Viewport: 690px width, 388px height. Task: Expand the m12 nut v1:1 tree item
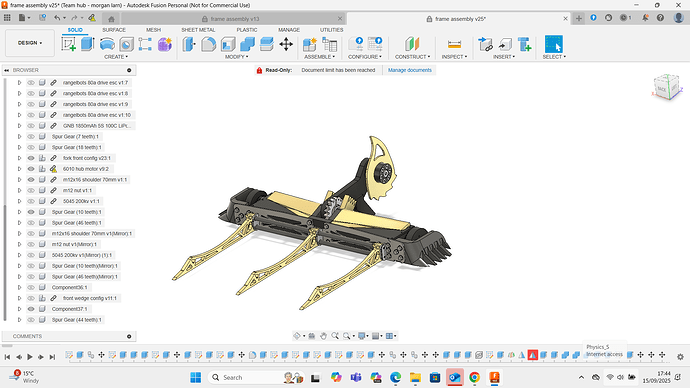[19, 190]
